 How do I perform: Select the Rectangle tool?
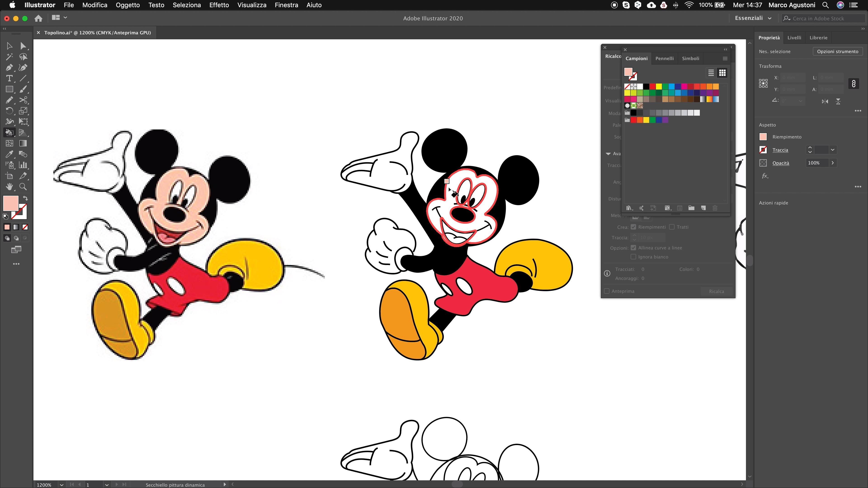9,89
